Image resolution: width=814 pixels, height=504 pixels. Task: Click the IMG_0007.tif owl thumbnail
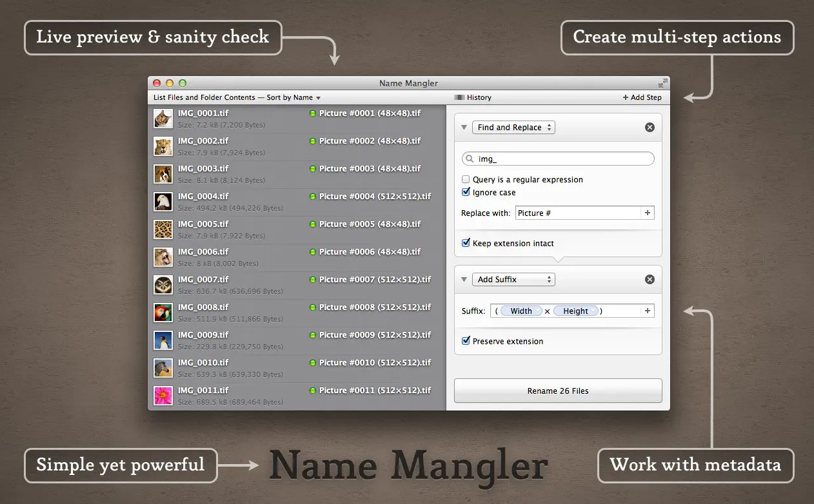coord(163,285)
